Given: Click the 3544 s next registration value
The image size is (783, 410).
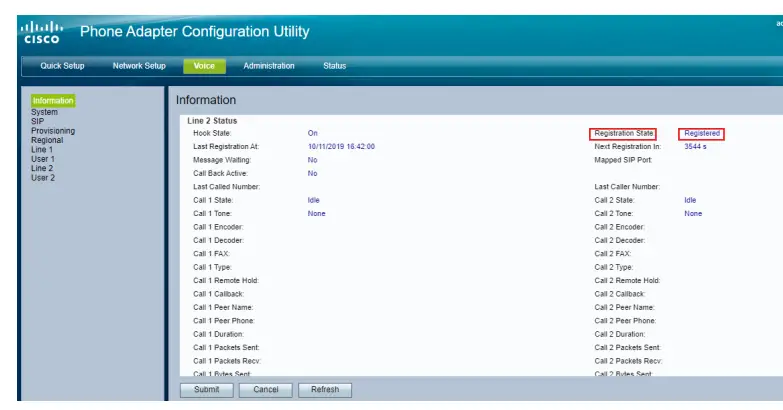Looking at the screenshot, I should click(695, 147).
